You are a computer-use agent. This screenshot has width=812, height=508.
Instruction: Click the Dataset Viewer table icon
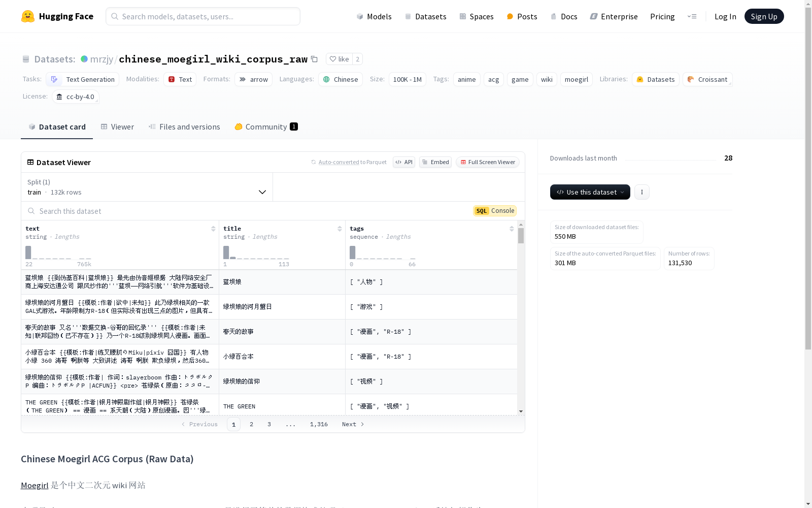click(x=30, y=162)
